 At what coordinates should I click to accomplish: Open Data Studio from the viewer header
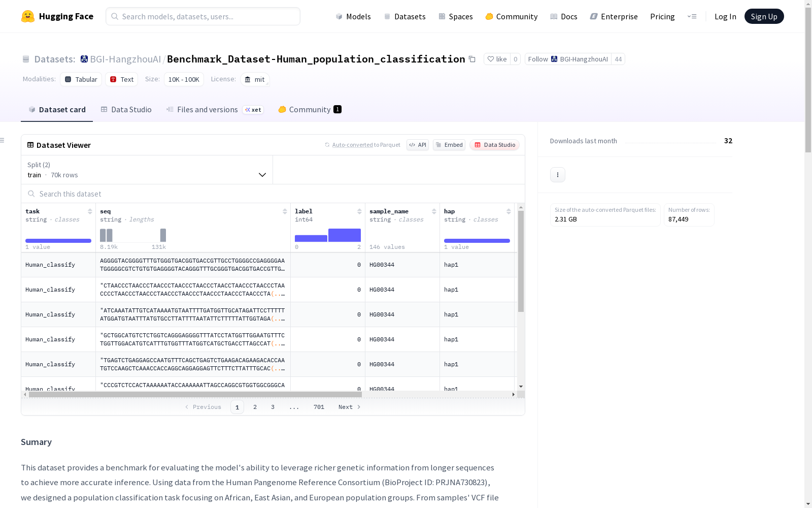point(495,145)
